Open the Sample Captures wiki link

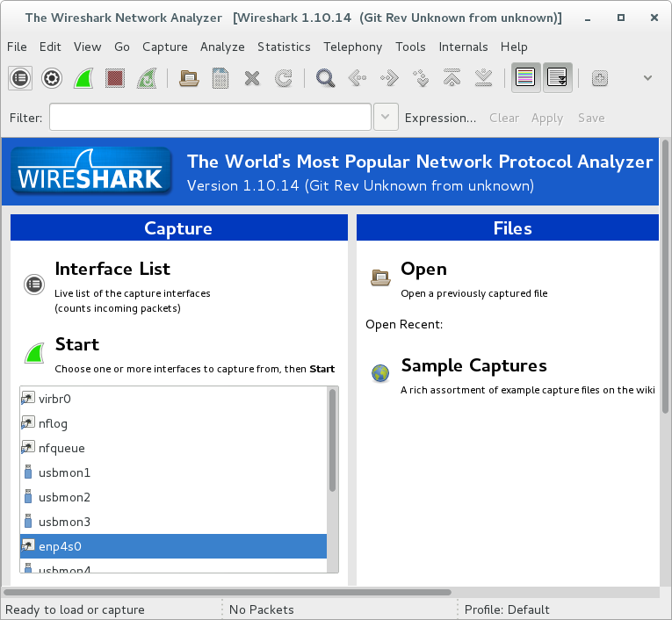coord(473,366)
